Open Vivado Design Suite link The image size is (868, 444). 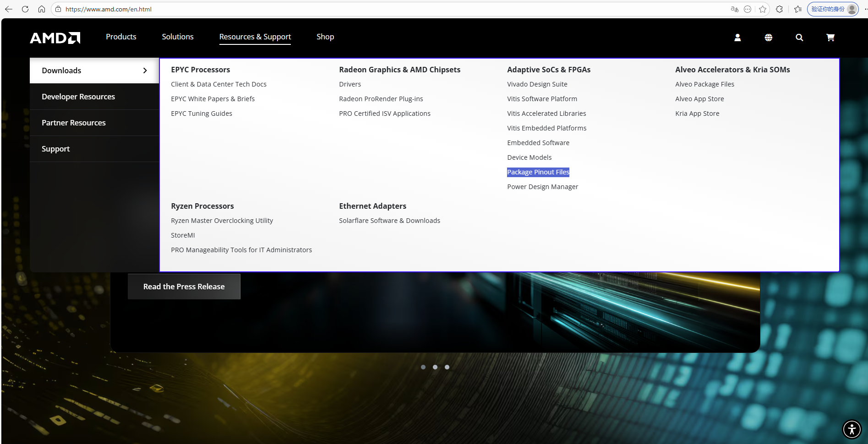[537, 84]
